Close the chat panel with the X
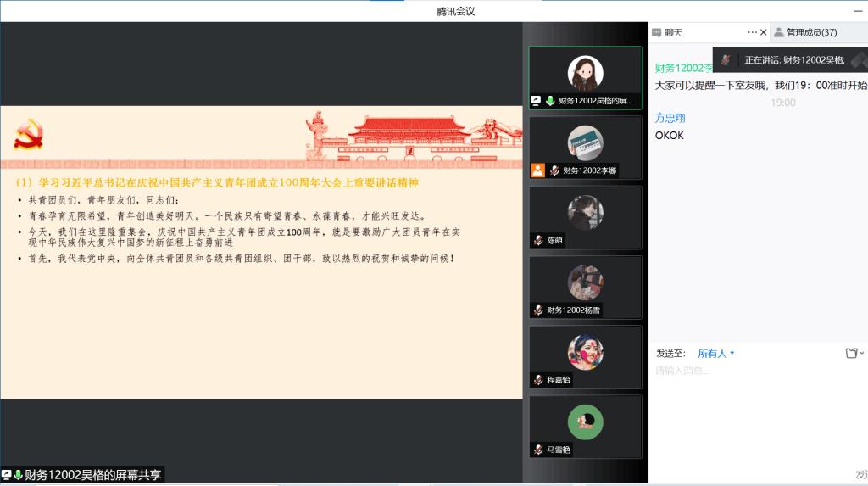The height and width of the screenshot is (486, 868). pyautogui.click(x=763, y=32)
